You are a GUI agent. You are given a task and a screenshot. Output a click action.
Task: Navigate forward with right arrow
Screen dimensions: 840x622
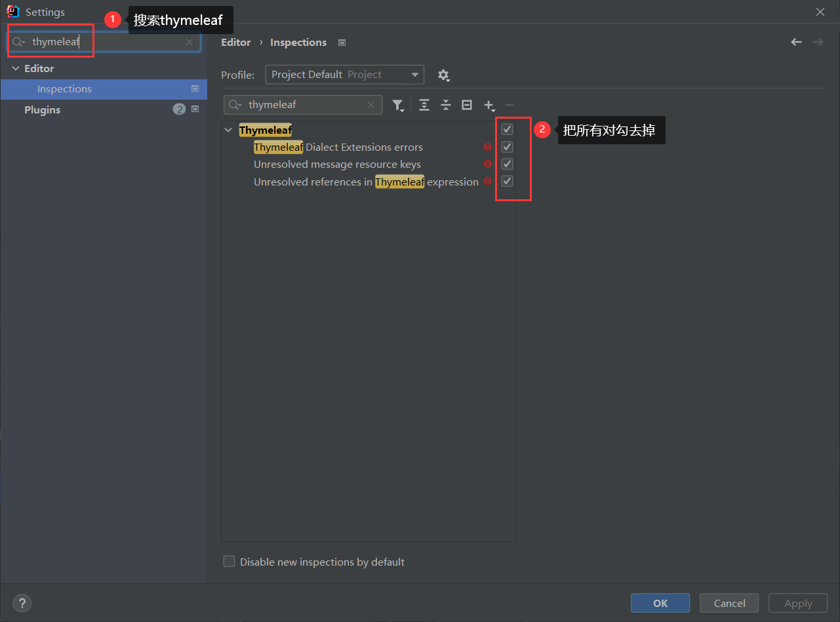pos(818,42)
